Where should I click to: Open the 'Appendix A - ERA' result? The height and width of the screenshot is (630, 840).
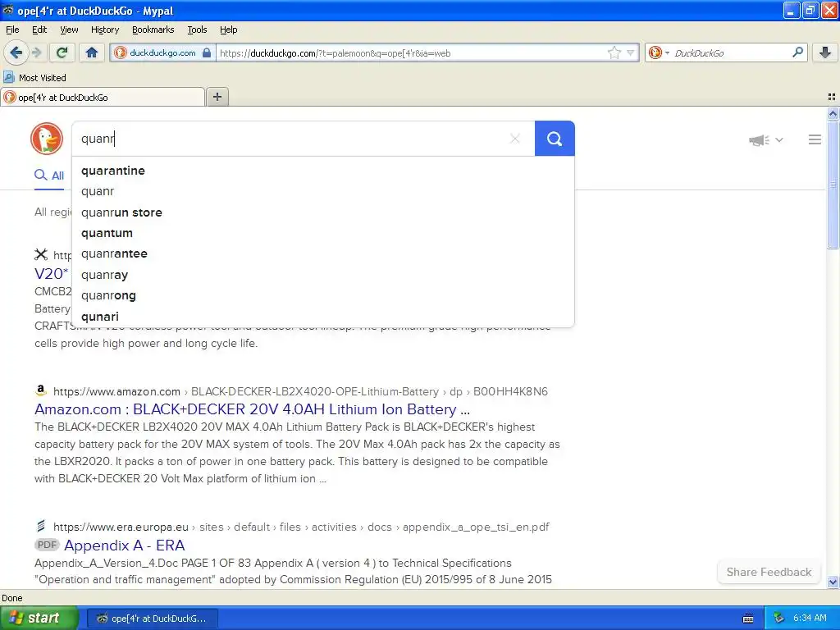tap(125, 546)
